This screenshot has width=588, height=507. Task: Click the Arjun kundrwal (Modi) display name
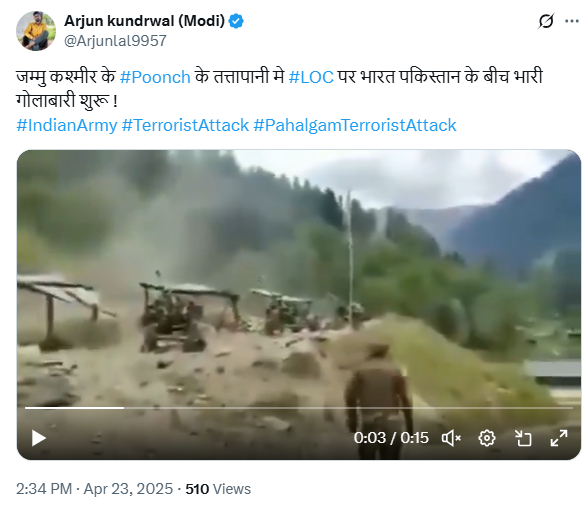tap(144, 21)
